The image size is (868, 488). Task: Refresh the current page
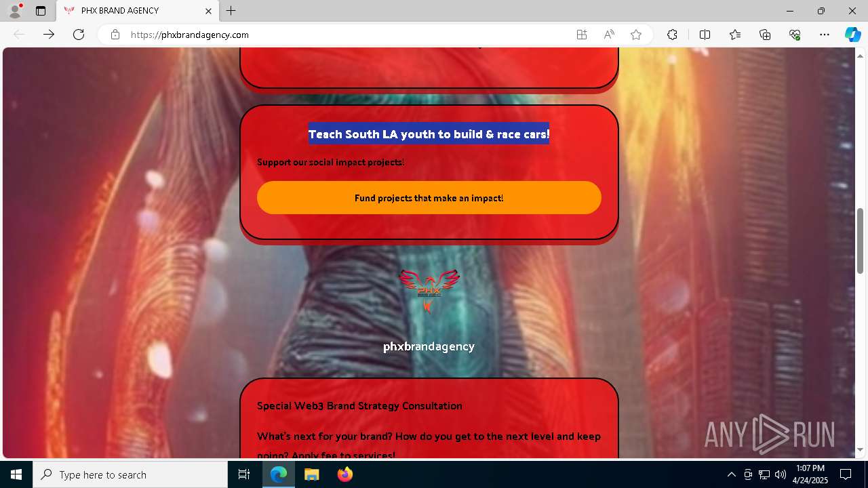pos(79,35)
